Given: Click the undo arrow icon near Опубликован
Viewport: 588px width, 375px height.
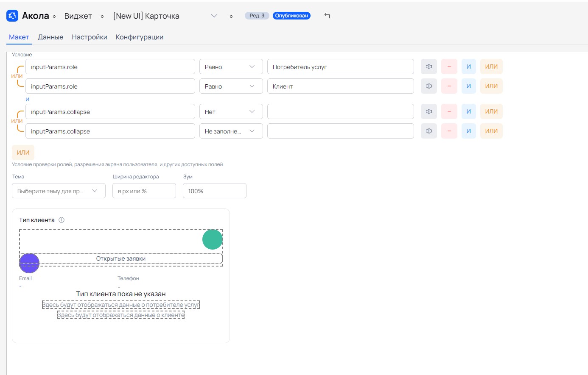Looking at the screenshot, I should pyautogui.click(x=327, y=16).
